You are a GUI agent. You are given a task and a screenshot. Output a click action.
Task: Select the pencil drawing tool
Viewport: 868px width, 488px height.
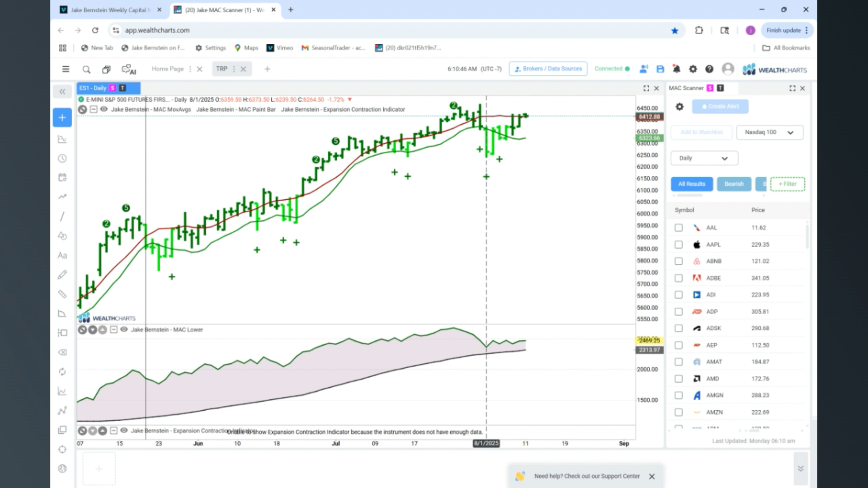pyautogui.click(x=62, y=275)
